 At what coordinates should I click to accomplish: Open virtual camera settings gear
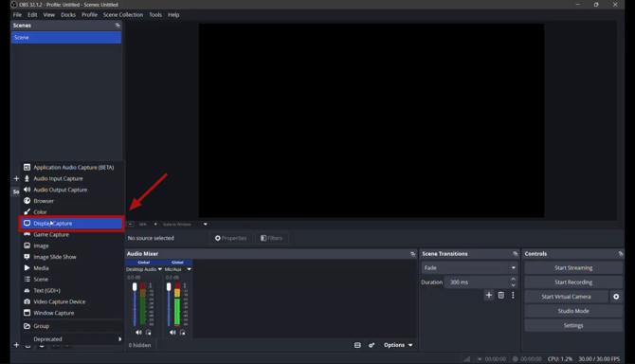tap(616, 297)
